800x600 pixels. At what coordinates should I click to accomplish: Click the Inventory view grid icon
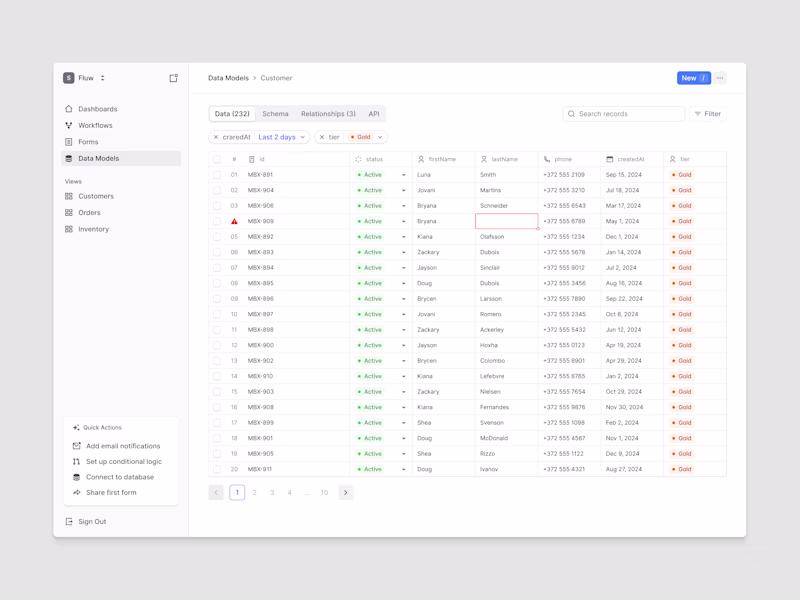[69, 229]
